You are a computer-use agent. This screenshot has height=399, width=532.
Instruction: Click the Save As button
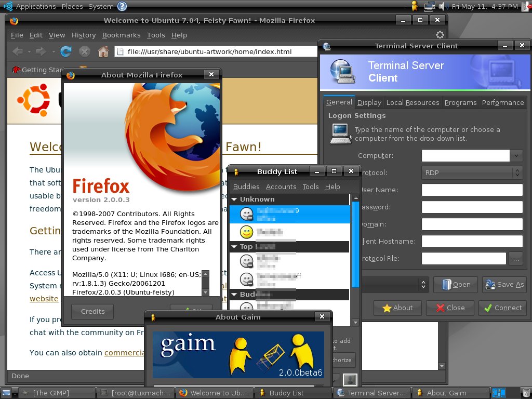click(x=505, y=284)
